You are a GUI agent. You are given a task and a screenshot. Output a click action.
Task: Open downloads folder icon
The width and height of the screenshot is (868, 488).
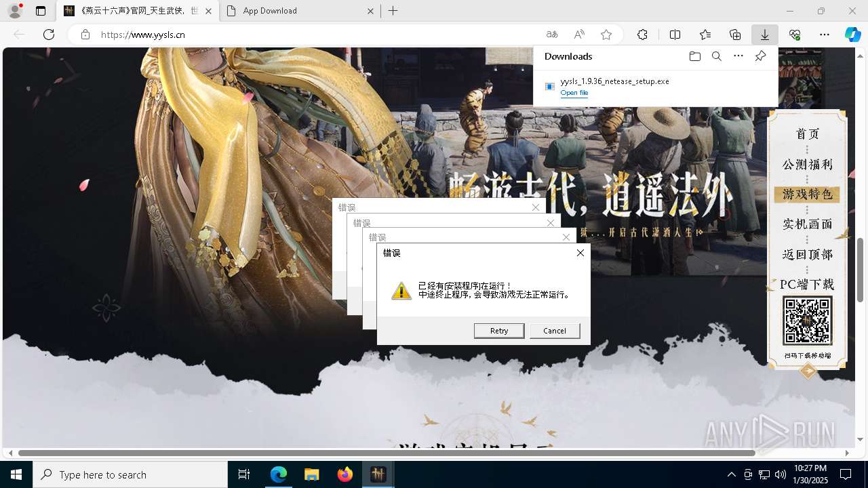(694, 56)
